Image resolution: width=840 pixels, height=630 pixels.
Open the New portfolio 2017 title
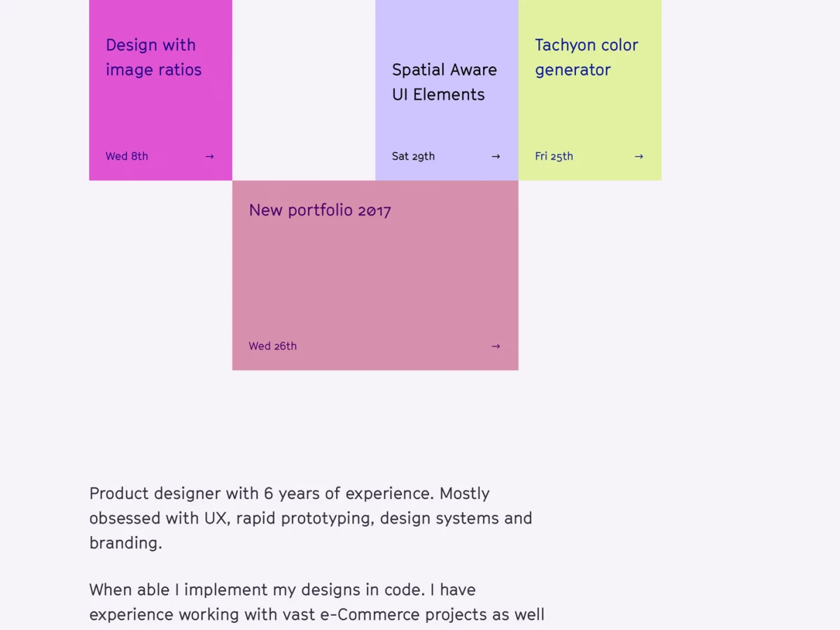pyautogui.click(x=320, y=210)
